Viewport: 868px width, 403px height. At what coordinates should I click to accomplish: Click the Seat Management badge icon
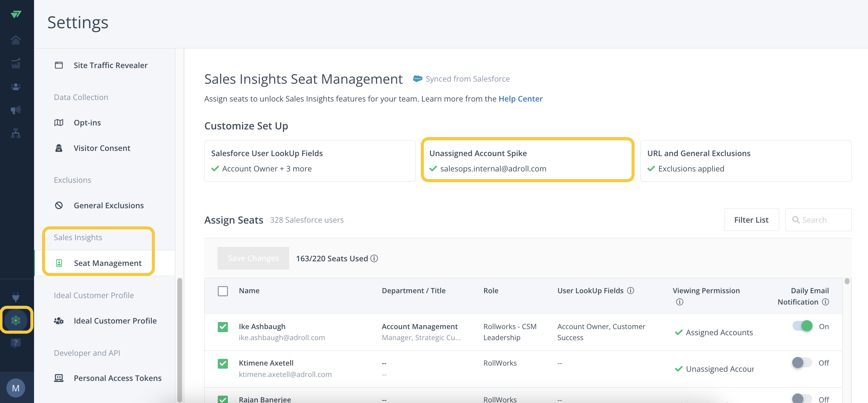59,263
